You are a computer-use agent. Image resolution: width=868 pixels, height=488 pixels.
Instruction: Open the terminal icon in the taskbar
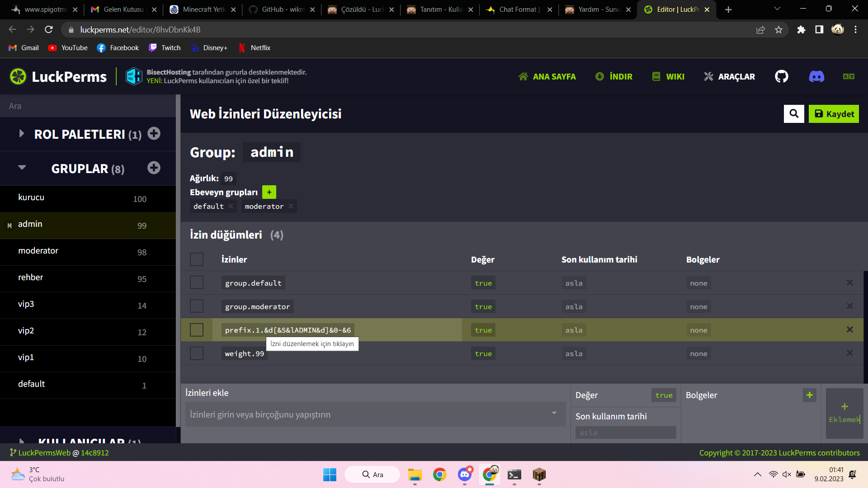click(x=514, y=474)
